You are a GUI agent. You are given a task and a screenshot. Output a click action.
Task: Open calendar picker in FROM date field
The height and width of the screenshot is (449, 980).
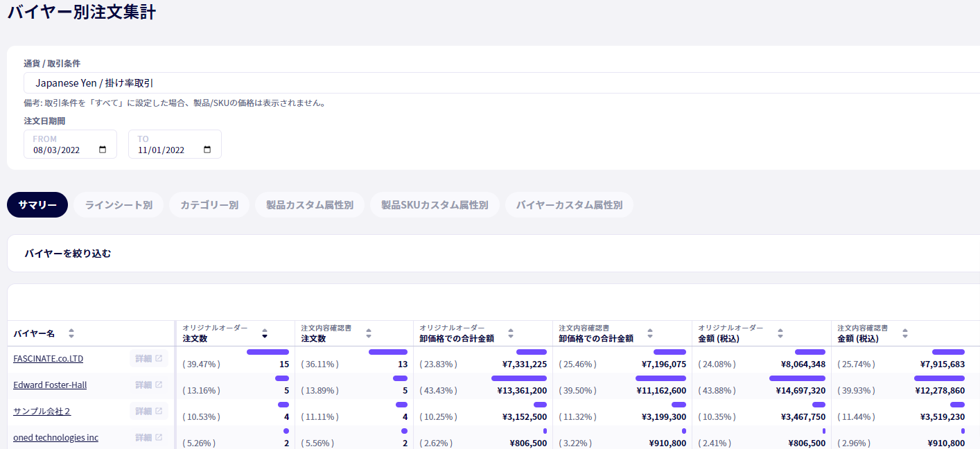tap(103, 150)
